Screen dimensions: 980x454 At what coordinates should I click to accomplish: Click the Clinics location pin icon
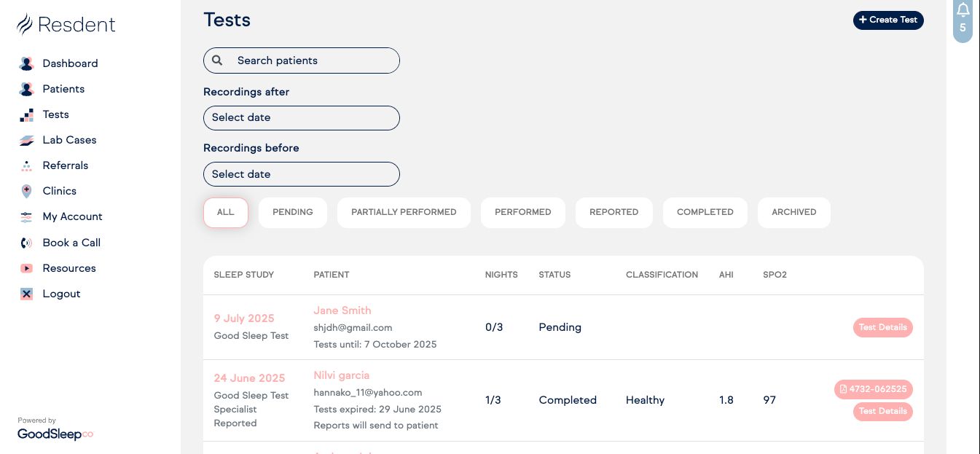point(26,191)
